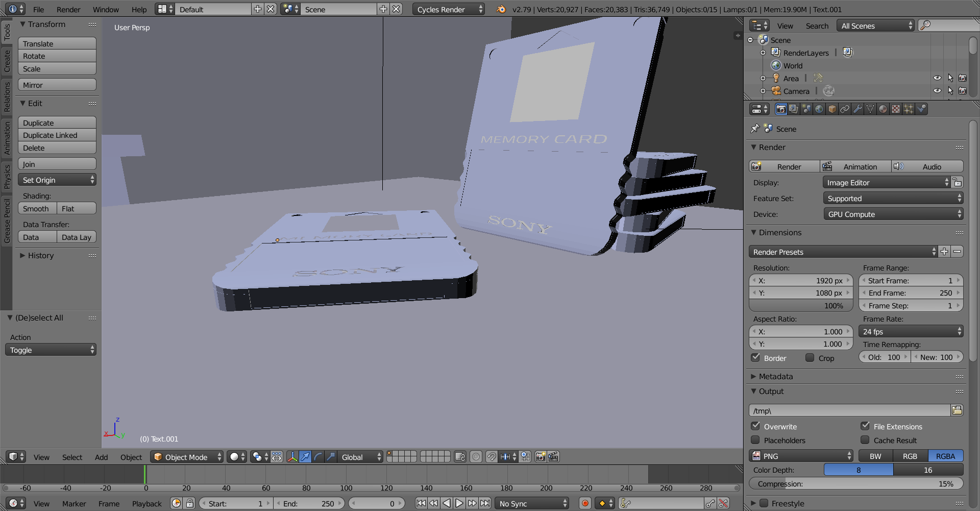This screenshot has height=511, width=980.
Task: Click the Smooth shading button
Action: pyautogui.click(x=37, y=208)
